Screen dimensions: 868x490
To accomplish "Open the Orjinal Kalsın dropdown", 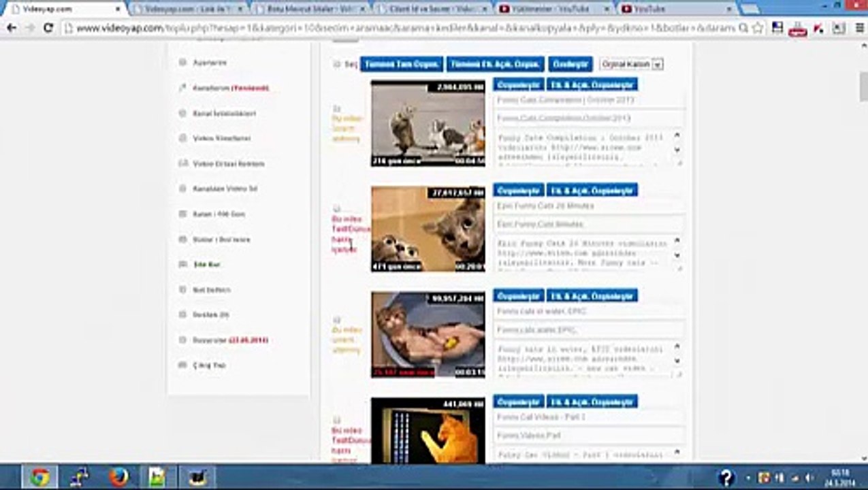I will 632,64.
